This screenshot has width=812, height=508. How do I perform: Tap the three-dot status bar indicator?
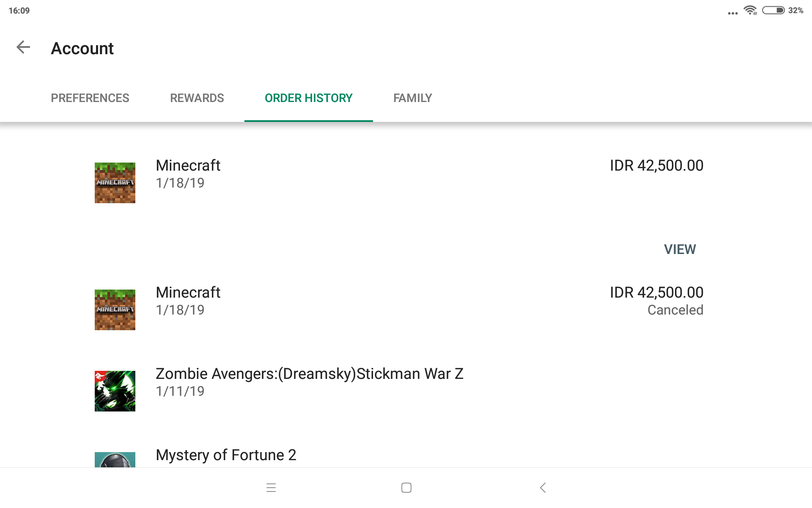pos(732,13)
